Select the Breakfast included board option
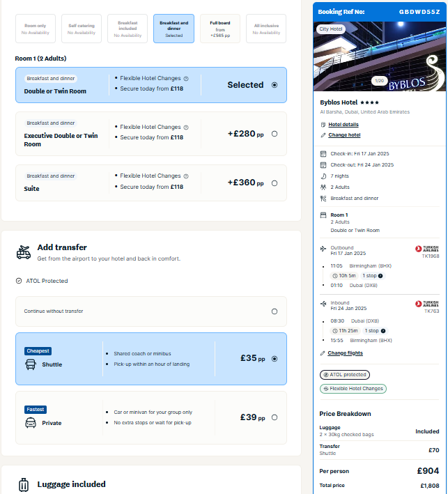448x494 pixels. [x=128, y=29]
